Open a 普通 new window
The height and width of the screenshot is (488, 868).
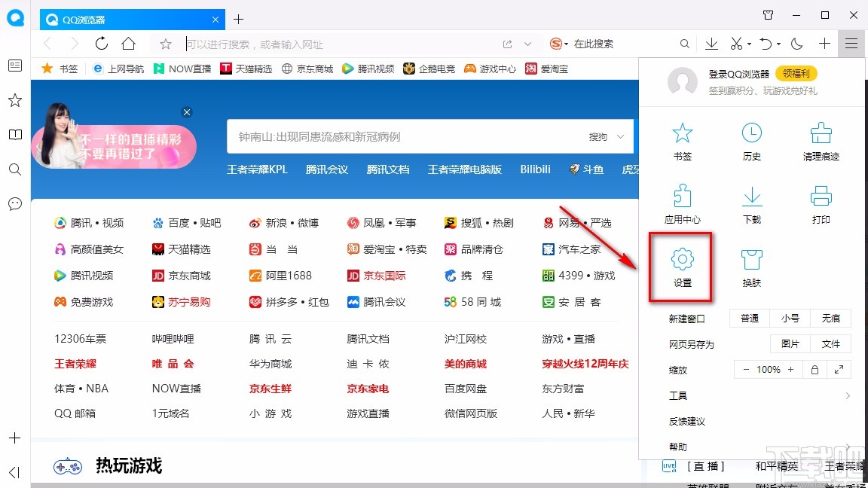click(750, 318)
